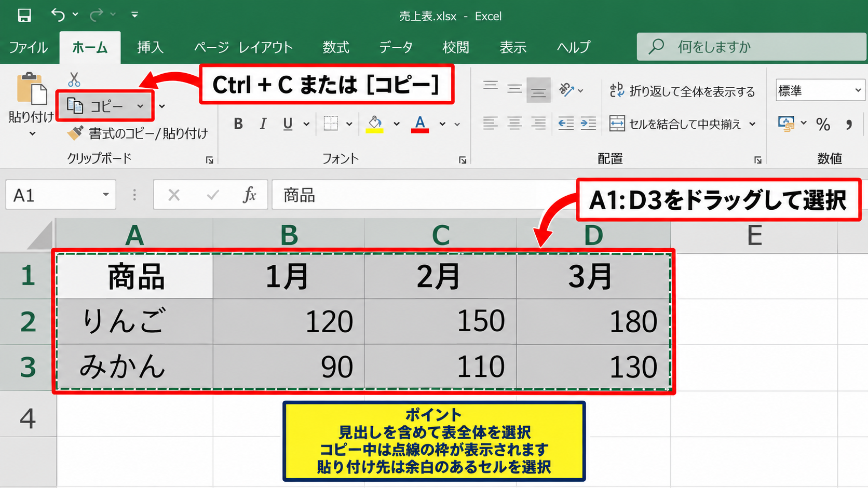Open the ファイル tab
Image resolution: width=868 pixels, height=488 pixels.
pyautogui.click(x=29, y=47)
